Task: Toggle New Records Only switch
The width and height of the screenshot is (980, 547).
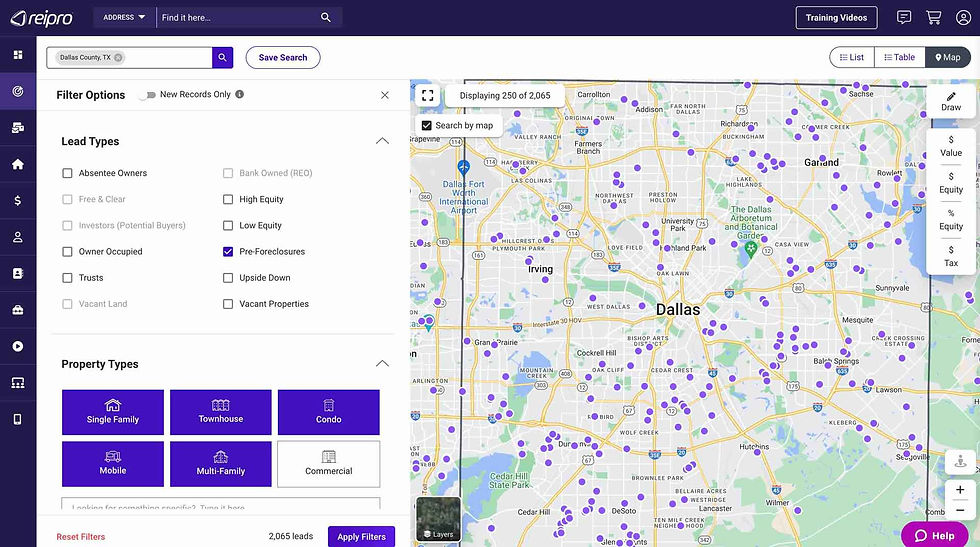Action: tap(148, 95)
